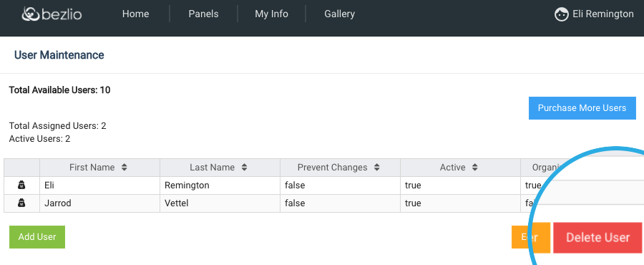Select the Remington last name cell
This screenshot has width=644, height=265.
[x=220, y=185]
